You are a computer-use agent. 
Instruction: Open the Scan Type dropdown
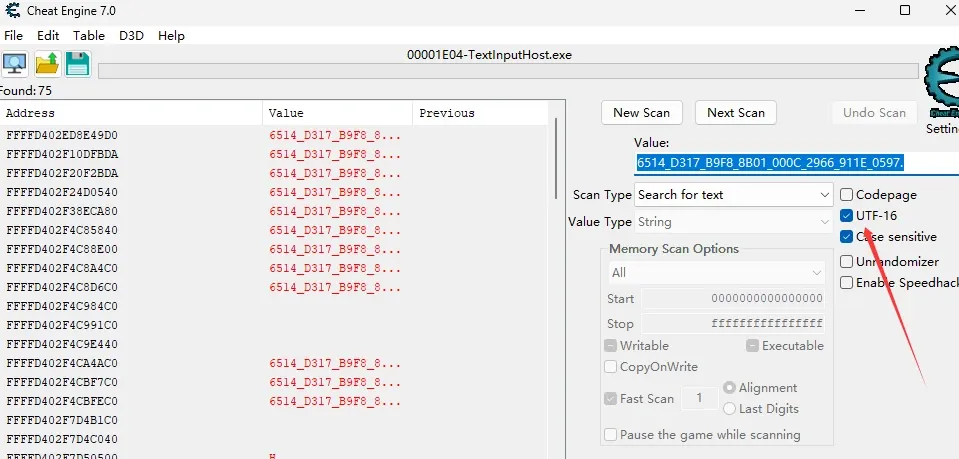coord(733,195)
